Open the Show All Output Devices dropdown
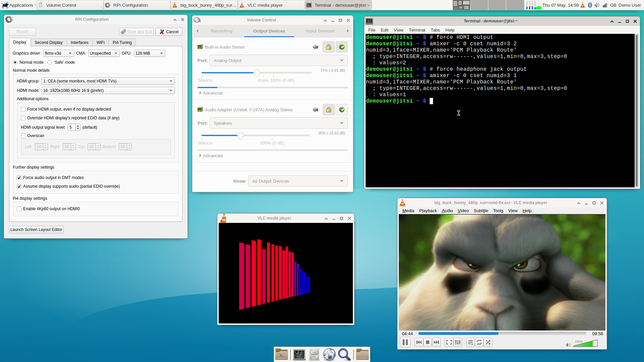The image size is (644, 362). (298, 181)
